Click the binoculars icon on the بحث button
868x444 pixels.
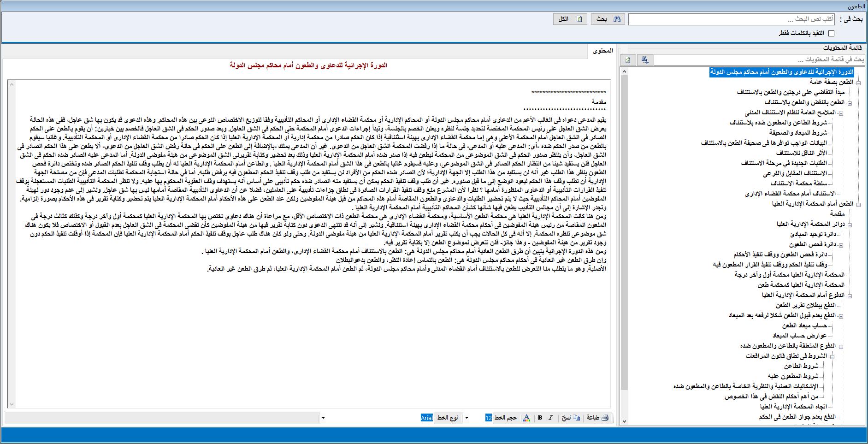(617, 19)
